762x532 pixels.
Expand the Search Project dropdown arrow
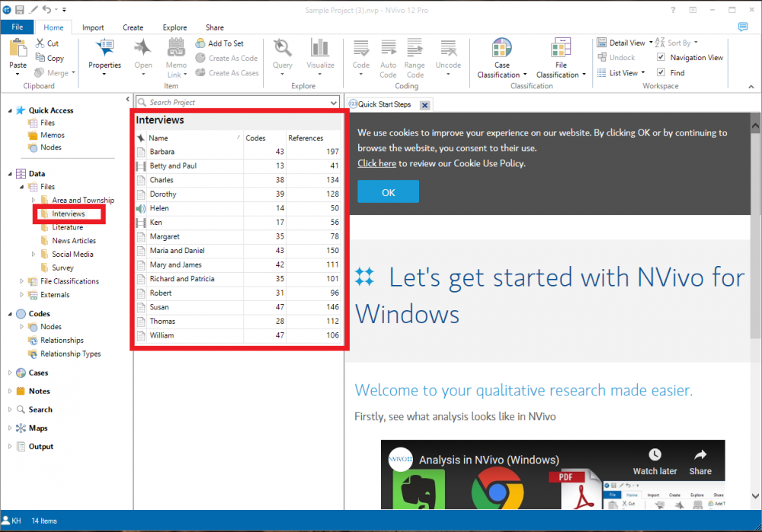(334, 103)
